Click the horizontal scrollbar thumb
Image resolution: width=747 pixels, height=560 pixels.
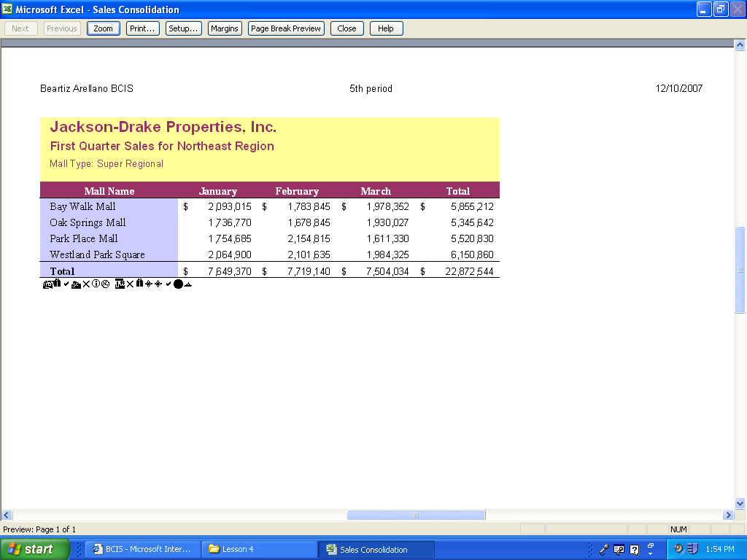tap(416, 515)
